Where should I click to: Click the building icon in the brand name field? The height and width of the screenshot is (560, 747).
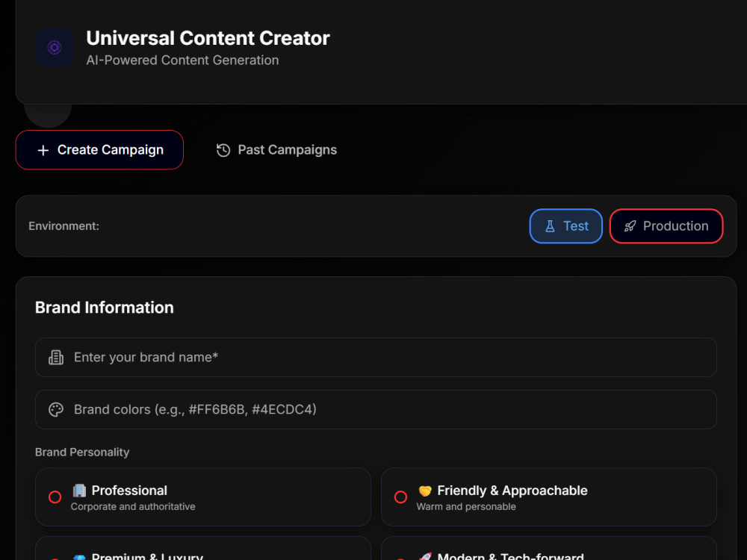pyautogui.click(x=56, y=357)
